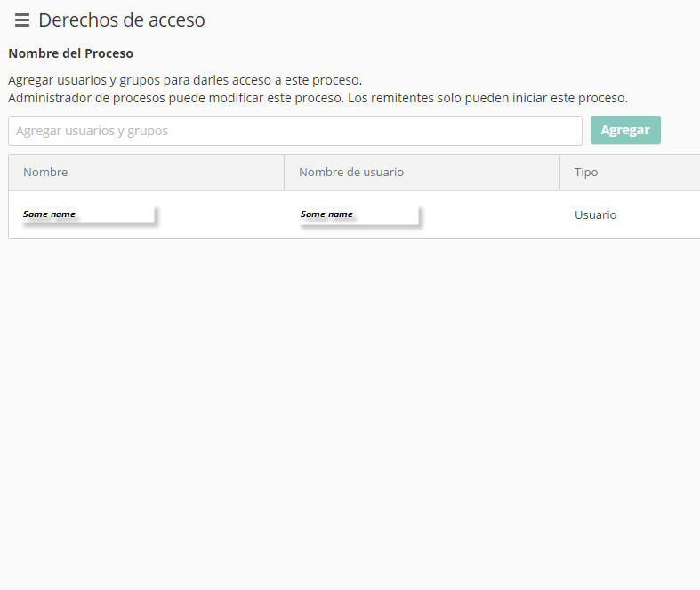
Task: Open the hamburger menu icon
Action: tap(22, 20)
